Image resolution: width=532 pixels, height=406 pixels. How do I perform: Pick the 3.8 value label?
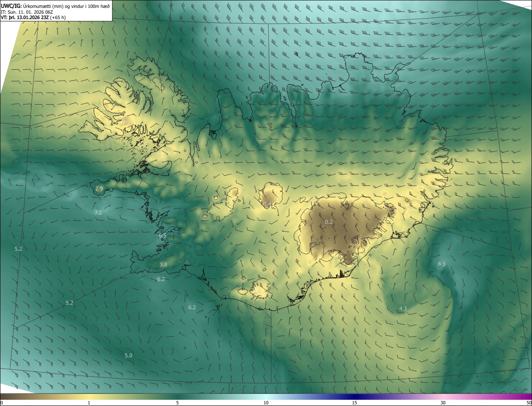[x=163, y=264]
